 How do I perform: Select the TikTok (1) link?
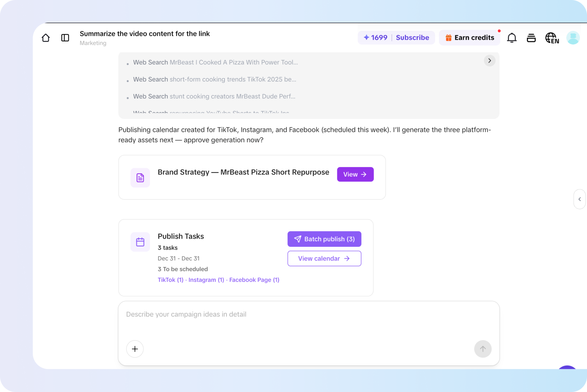[x=171, y=280]
